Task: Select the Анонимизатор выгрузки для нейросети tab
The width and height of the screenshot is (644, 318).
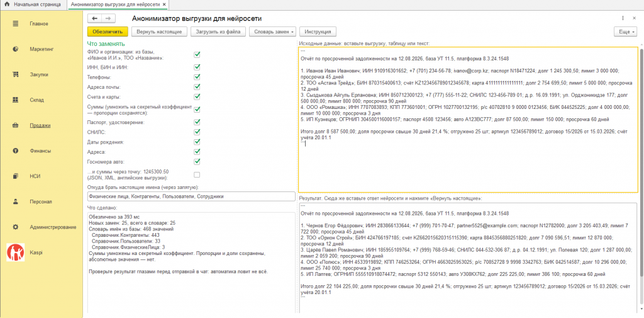Action: coord(118,4)
